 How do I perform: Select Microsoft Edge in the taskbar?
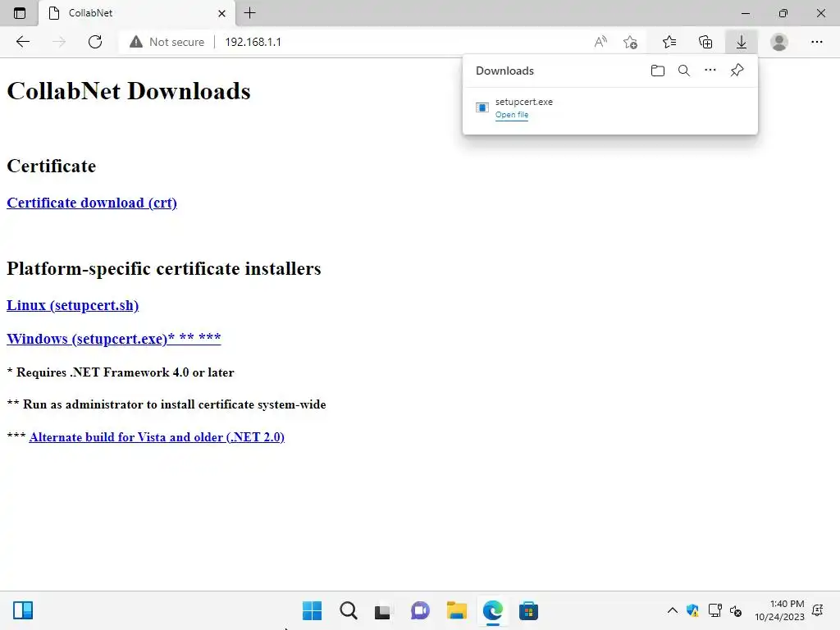[492, 610]
